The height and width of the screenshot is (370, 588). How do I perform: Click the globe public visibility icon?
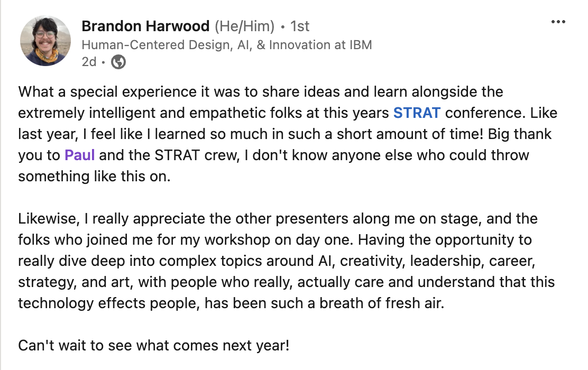coord(119,62)
